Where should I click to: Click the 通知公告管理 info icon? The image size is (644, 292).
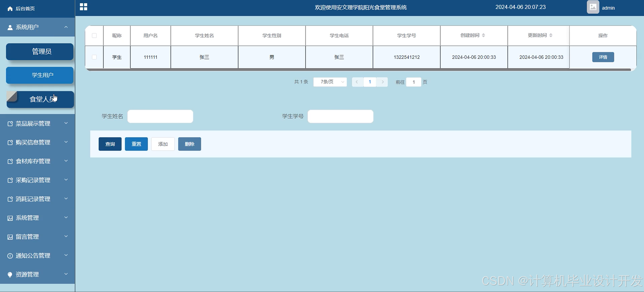10,256
